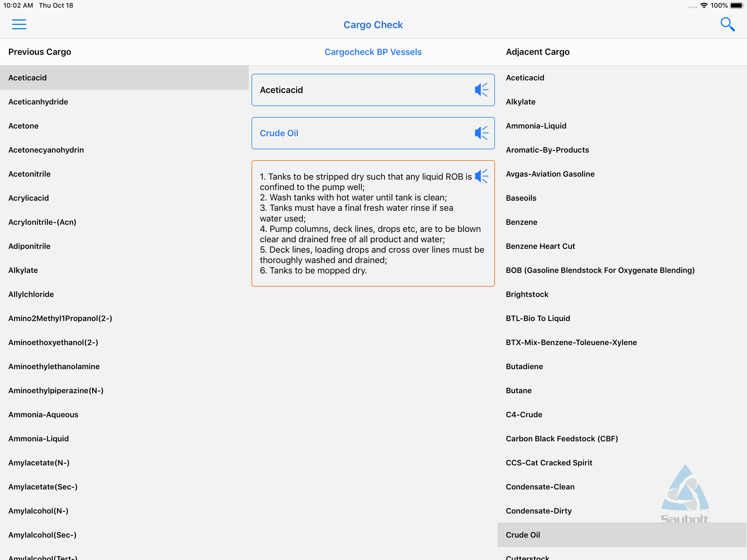Select Aceticanhydride in Previous Cargo

point(124,102)
